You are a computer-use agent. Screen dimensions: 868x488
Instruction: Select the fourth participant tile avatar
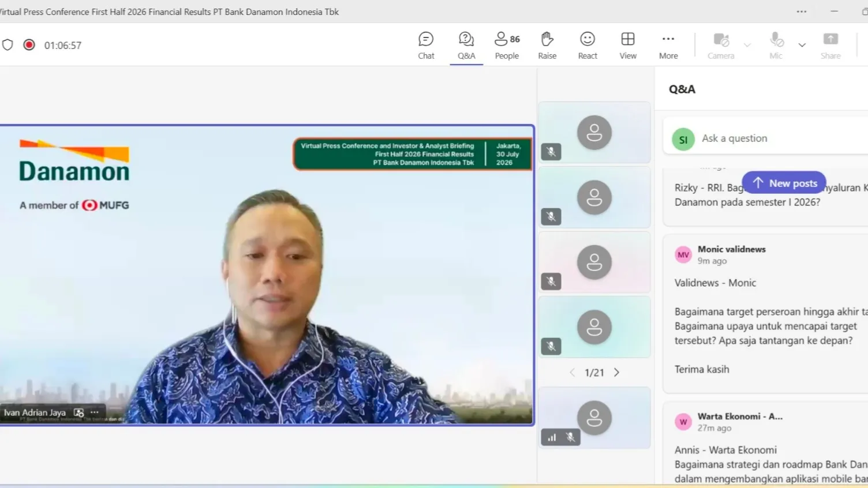(594, 327)
